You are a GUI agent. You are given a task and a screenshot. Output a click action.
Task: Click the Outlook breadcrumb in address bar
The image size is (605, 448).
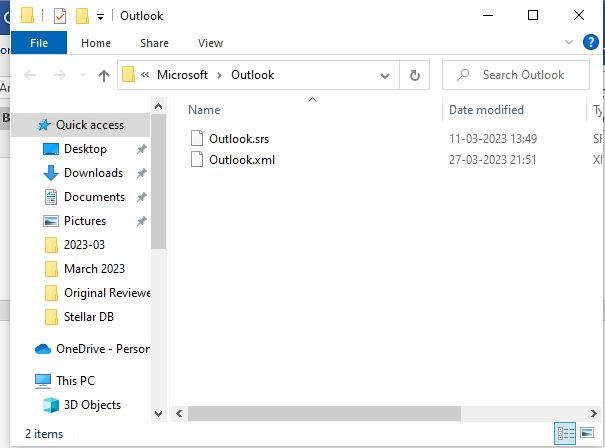pos(252,75)
